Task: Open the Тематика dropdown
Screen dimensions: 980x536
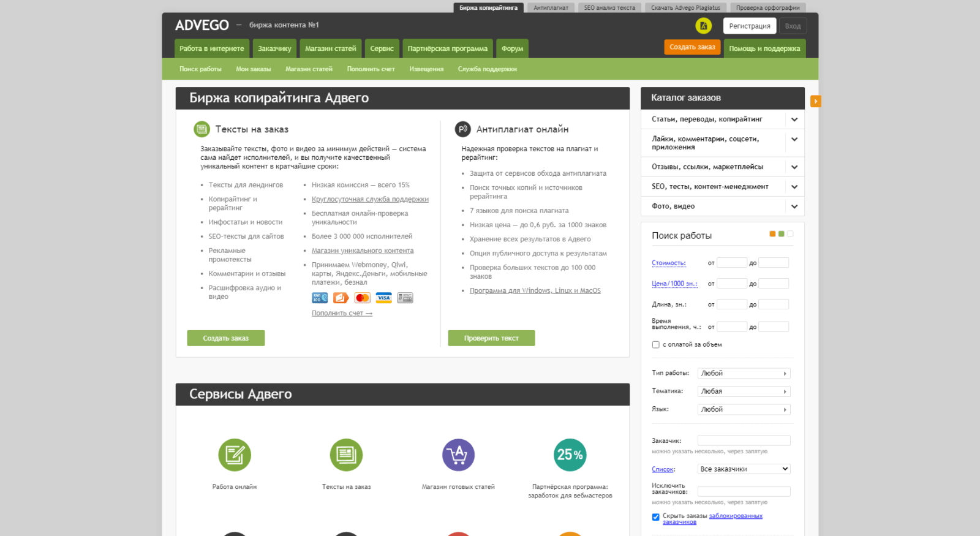Action: point(744,391)
